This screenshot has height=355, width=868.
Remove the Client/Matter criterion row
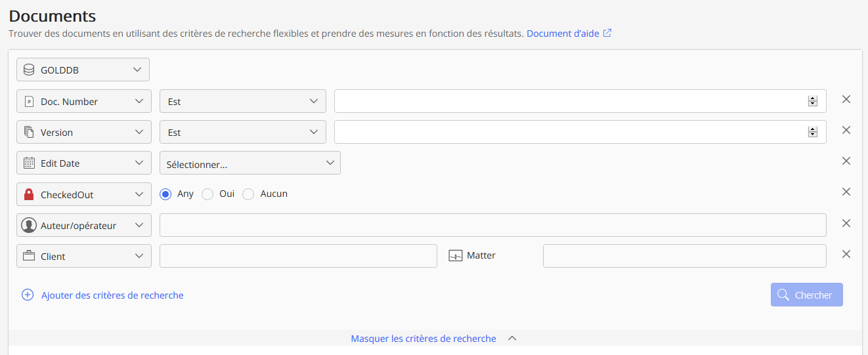click(846, 254)
